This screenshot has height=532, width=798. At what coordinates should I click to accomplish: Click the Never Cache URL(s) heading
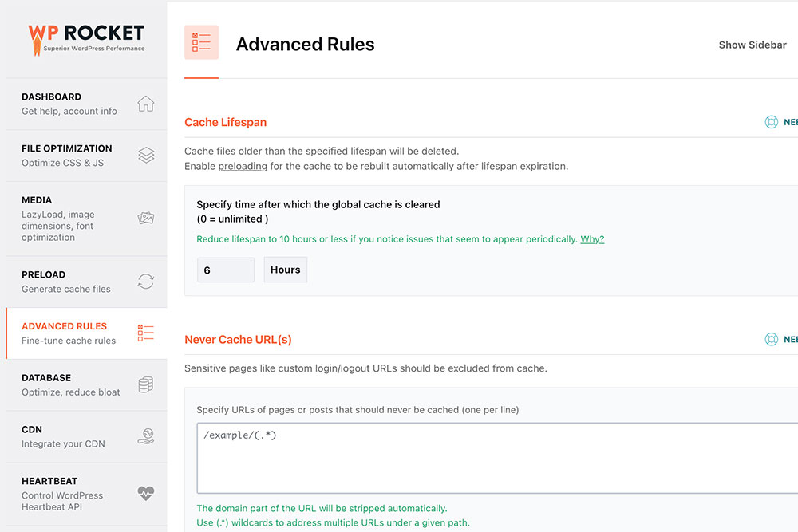click(238, 339)
